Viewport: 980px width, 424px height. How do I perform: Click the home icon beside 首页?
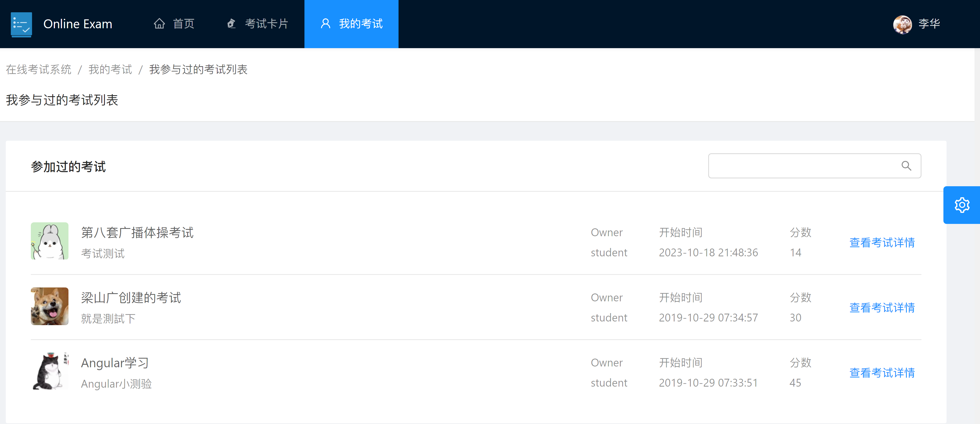tap(159, 24)
